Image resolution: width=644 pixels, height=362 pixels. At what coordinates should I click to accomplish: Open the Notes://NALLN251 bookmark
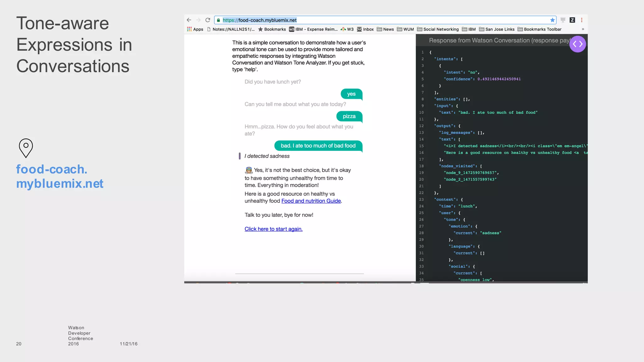tap(231, 29)
